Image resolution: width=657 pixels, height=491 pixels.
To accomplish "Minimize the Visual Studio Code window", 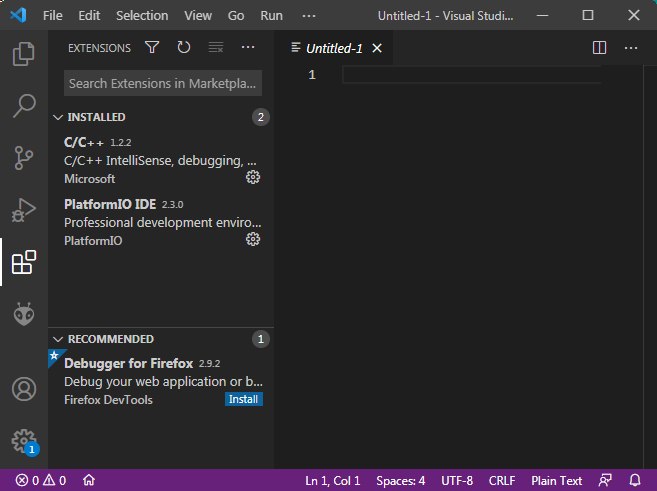I will tap(542, 16).
